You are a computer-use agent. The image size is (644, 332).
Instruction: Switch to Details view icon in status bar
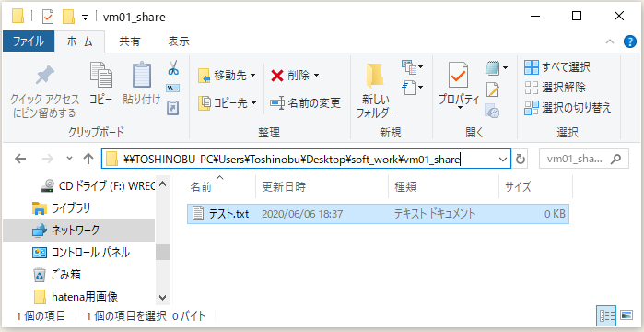606,315
